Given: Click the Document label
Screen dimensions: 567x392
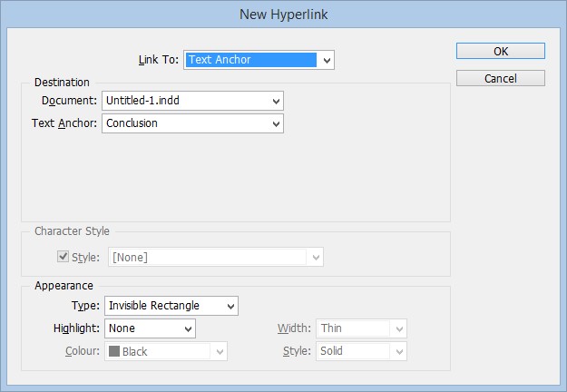Looking at the screenshot, I should 69,101.
